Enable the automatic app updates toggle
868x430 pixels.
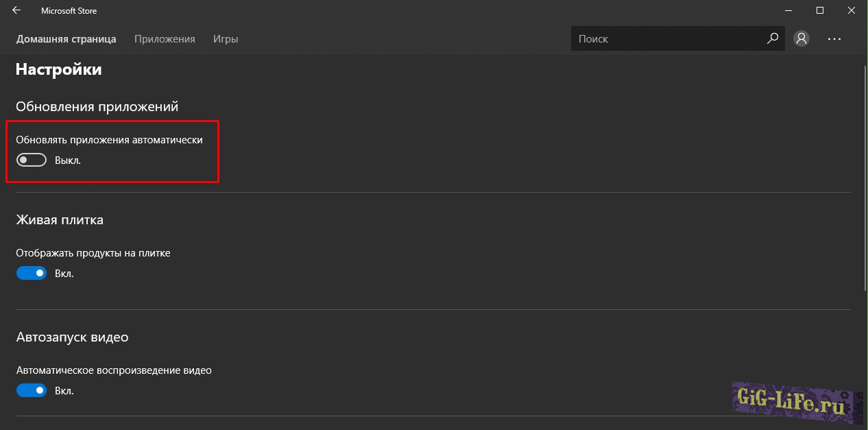point(32,160)
